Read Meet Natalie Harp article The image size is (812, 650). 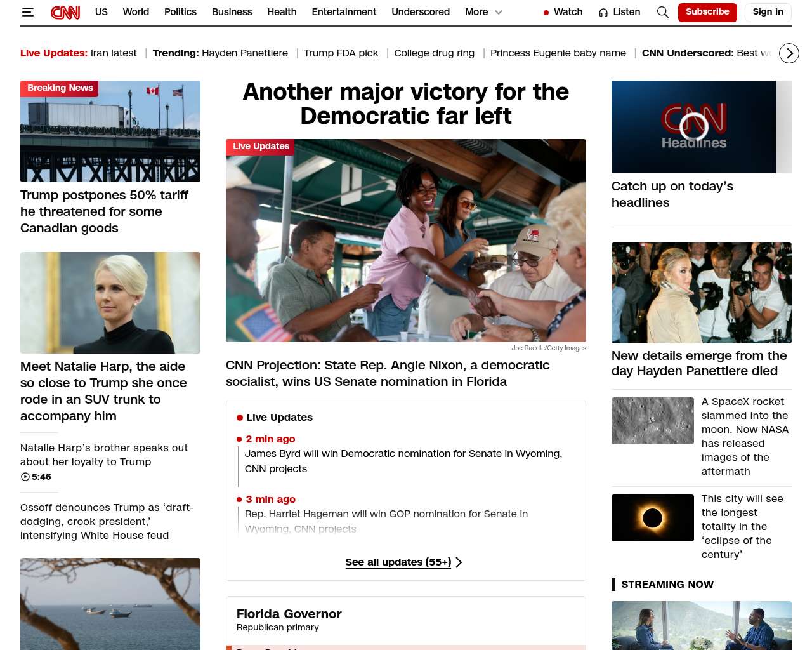pyautogui.click(x=103, y=391)
